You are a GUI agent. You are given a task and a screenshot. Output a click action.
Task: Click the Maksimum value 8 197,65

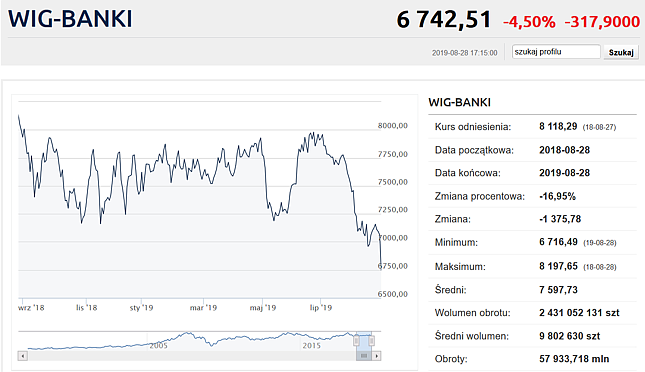558,266
